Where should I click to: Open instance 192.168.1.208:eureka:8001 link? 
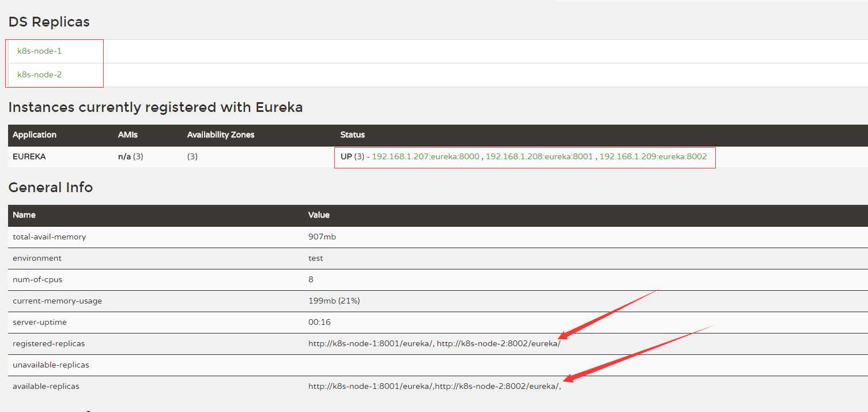539,156
